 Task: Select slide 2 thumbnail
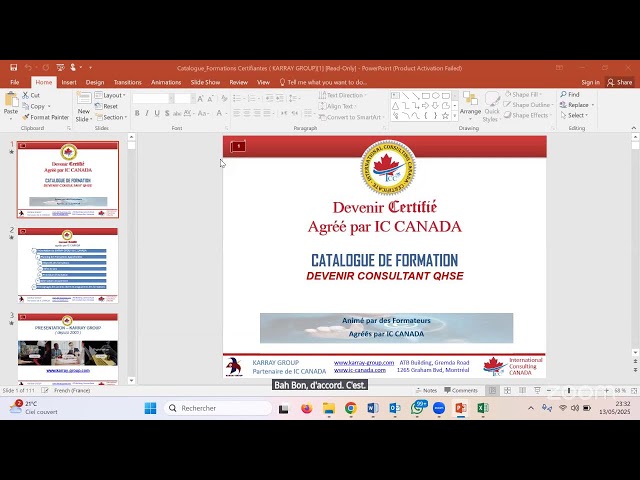pos(68,265)
